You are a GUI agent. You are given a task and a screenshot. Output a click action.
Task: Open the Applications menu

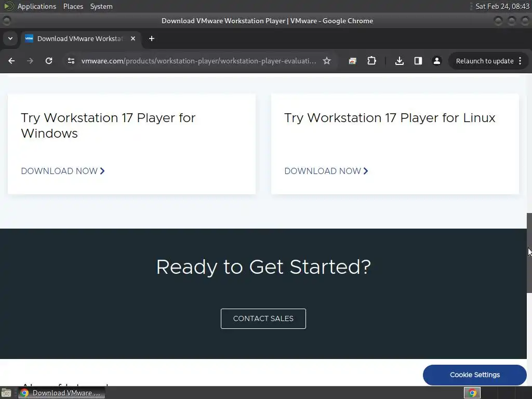coord(37,6)
